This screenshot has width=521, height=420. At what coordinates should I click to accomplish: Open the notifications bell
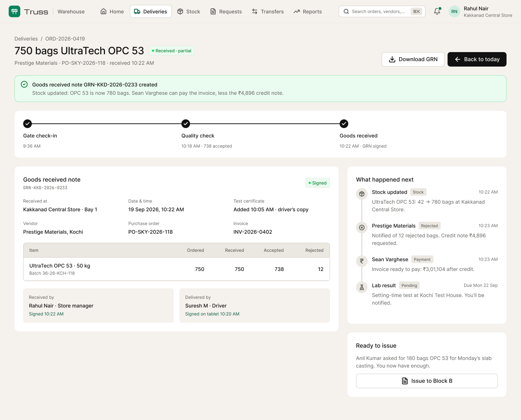tap(437, 12)
